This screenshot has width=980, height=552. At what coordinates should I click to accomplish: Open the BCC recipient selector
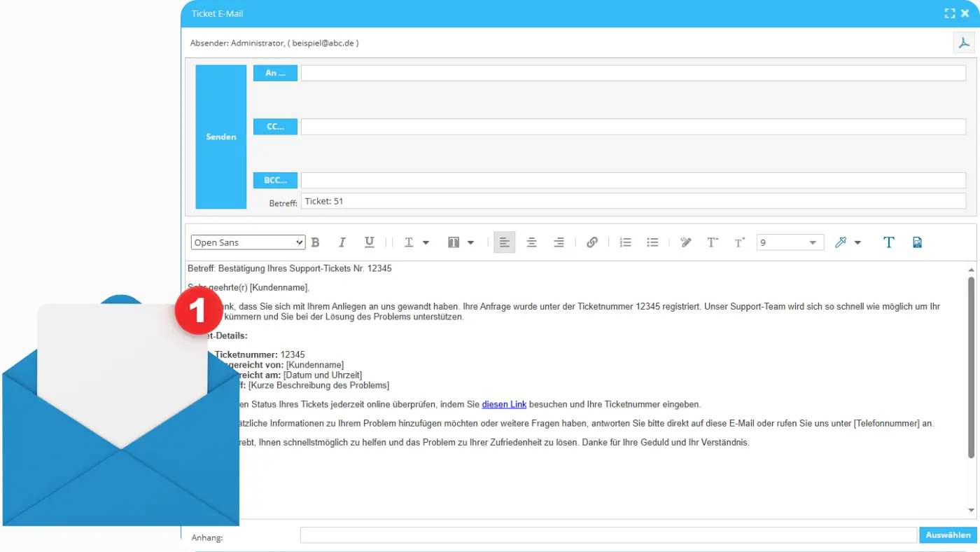pos(275,180)
